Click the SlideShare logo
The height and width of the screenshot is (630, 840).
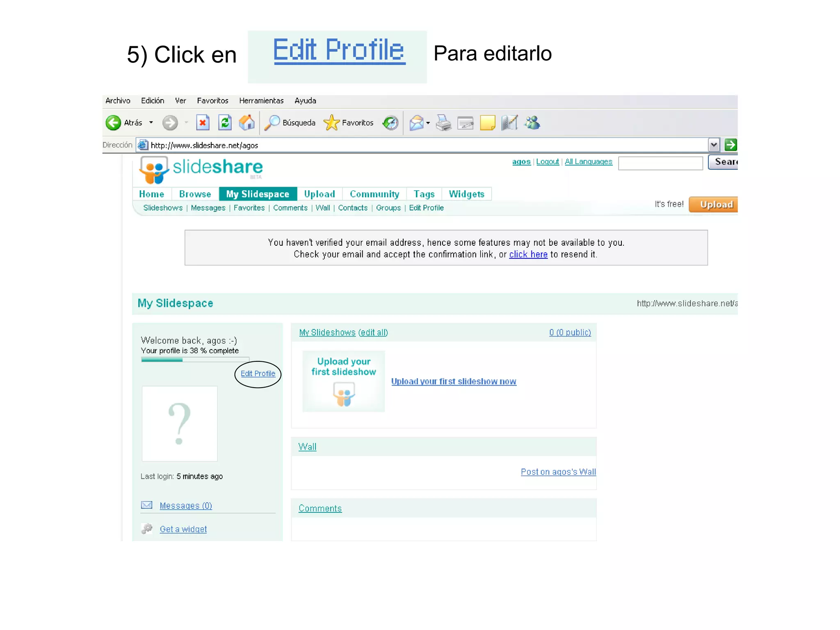click(201, 169)
